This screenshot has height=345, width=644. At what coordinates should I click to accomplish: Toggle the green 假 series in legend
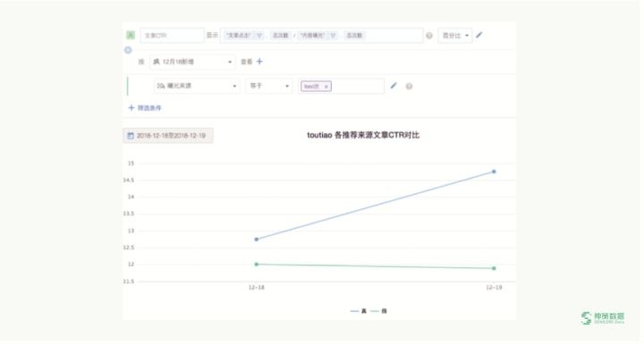point(378,311)
